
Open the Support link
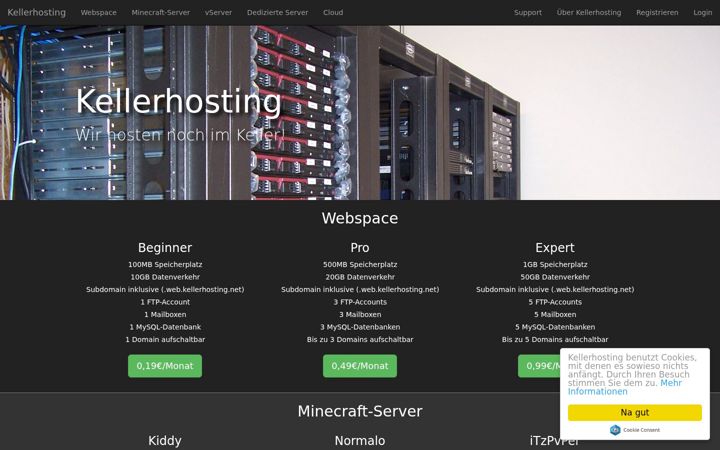coord(528,12)
